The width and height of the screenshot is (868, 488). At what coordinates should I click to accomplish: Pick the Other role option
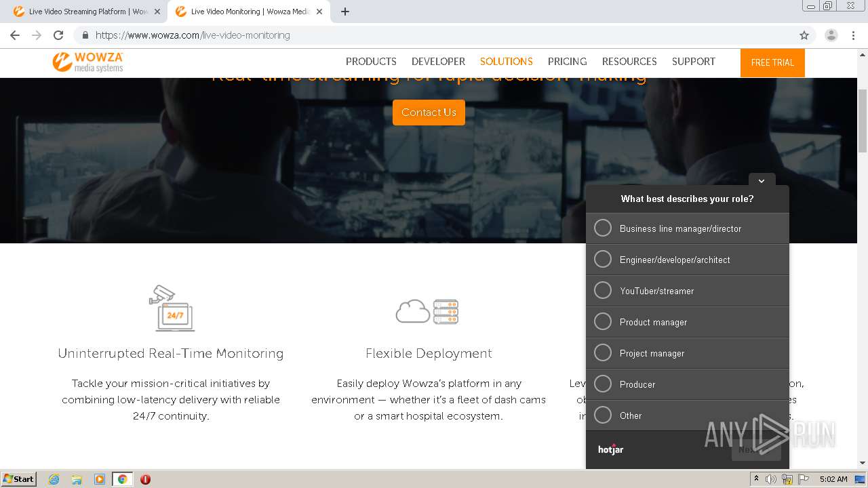click(688, 415)
